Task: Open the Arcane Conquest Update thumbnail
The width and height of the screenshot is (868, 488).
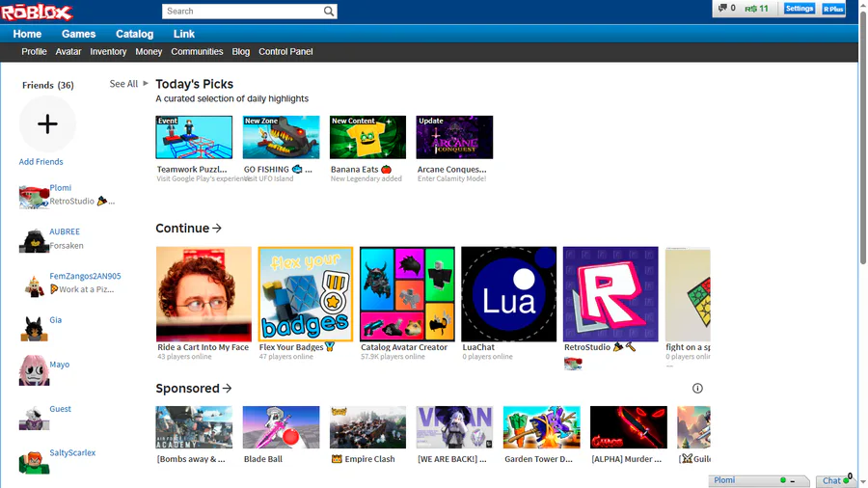Action: [454, 137]
